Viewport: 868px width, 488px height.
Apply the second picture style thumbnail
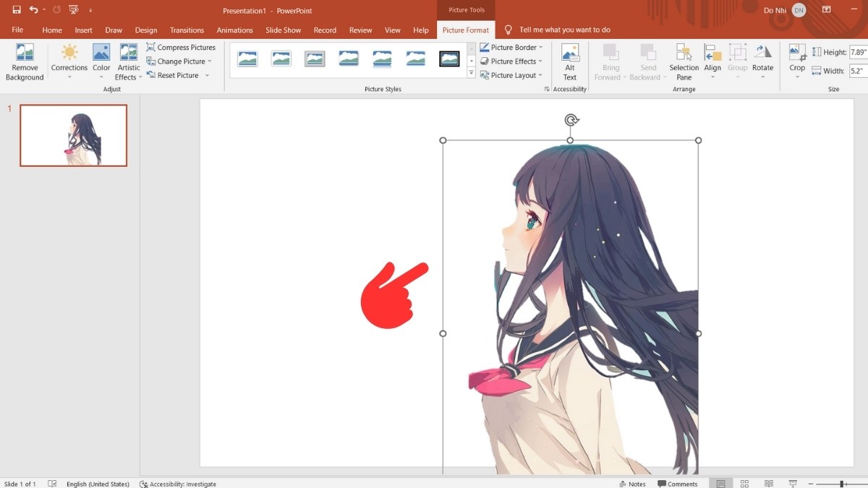click(281, 59)
